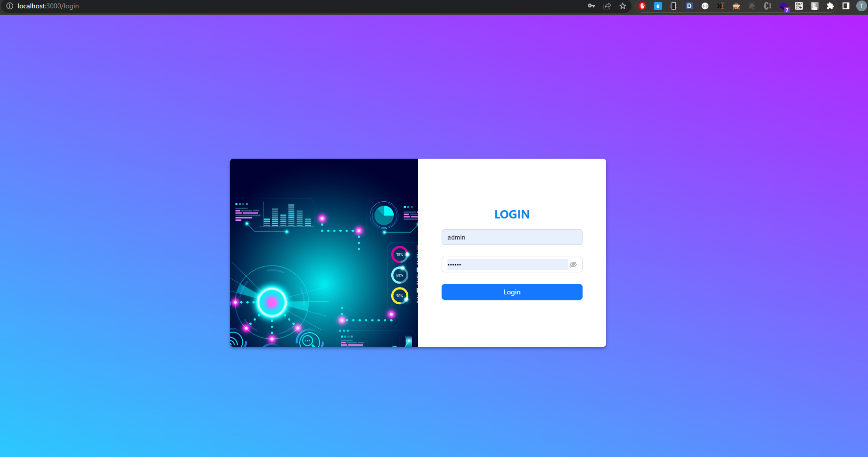Open the Tampermonkey monkey extension
This screenshot has width=868, height=457.
click(736, 6)
